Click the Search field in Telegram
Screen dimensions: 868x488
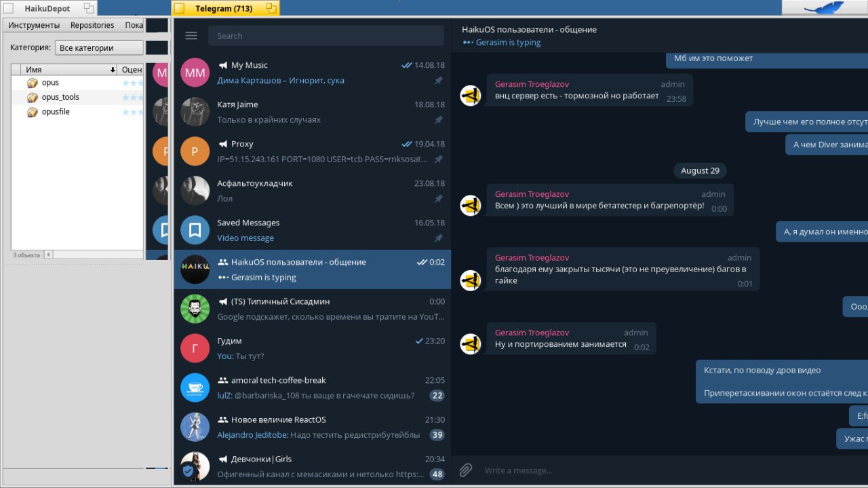click(325, 35)
